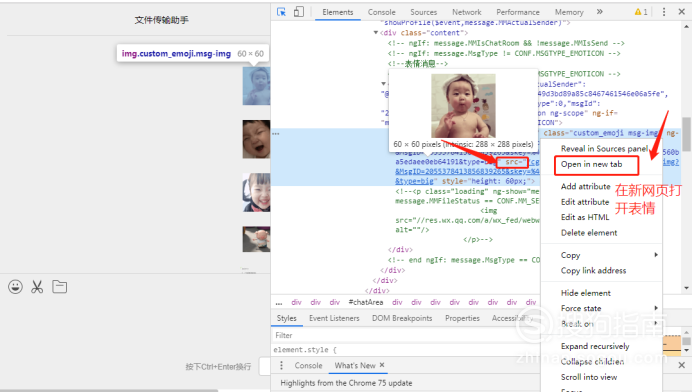
Task: Click the src attribute in selected node
Action: point(512,162)
